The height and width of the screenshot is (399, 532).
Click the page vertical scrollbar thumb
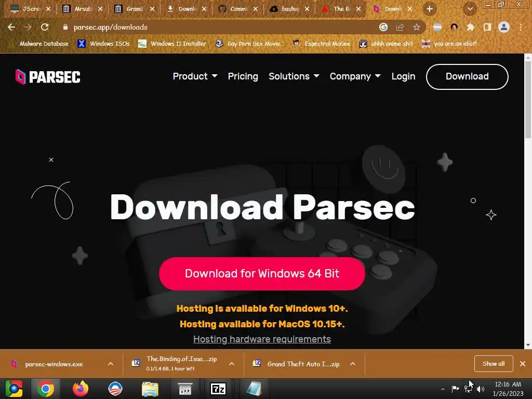click(528, 99)
